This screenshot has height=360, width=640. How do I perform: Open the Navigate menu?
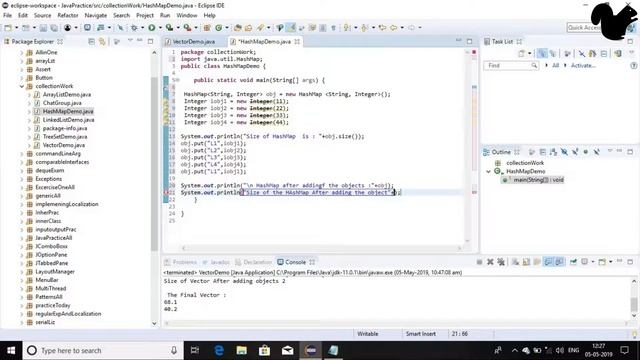96,16
